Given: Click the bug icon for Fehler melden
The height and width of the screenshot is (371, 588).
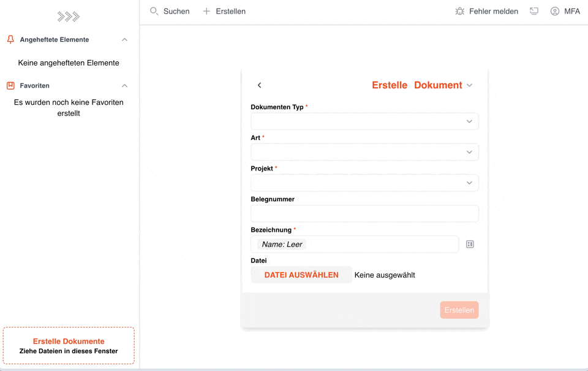Looking at the screenshot, I should click(x=460, y=11).
